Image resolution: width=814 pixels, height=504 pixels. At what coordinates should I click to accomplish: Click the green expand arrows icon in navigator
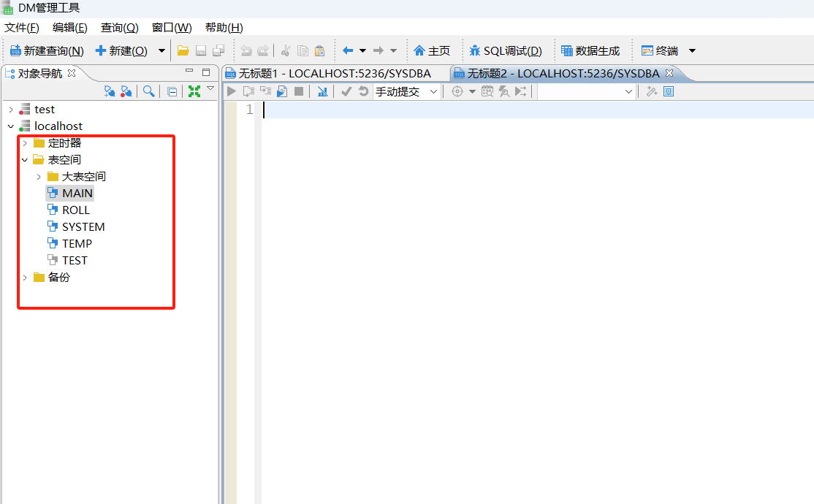(194, 91)
